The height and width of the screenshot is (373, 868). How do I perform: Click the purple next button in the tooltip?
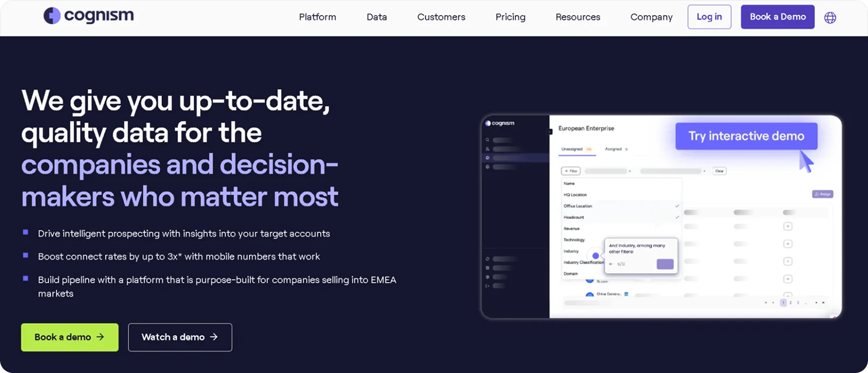click(x=665, y=264)
